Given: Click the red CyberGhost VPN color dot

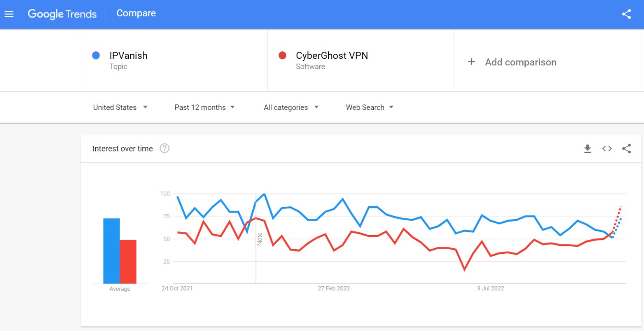Looking at the screenshot, I should 282,56.
